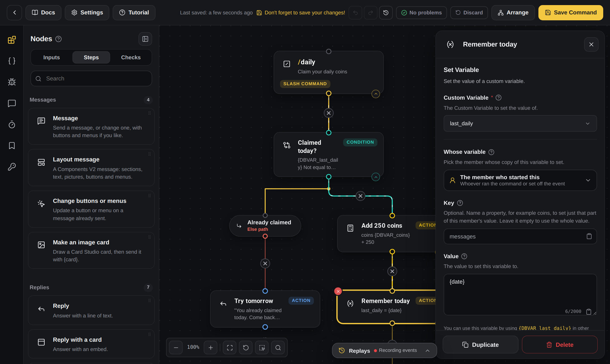Click the Value text area containing {date}
This screenshot has height=364, width=610.
pyautogui.click(x=520, y=294)
